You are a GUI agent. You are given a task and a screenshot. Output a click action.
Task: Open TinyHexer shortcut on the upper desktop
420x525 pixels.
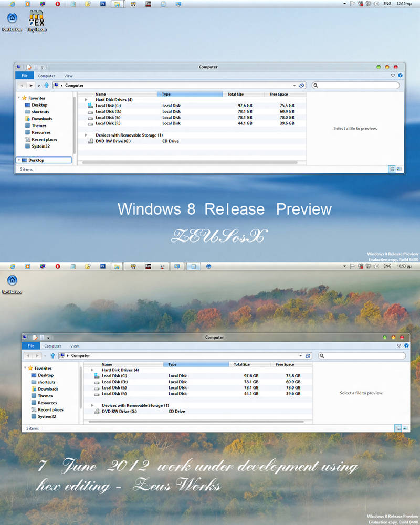coord(37,22)
